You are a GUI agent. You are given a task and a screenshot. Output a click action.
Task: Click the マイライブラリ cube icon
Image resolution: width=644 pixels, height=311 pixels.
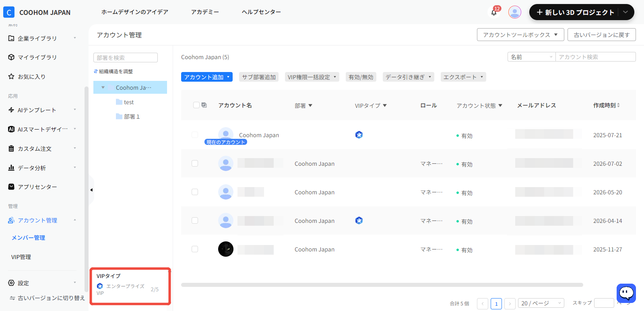point(11,57)
